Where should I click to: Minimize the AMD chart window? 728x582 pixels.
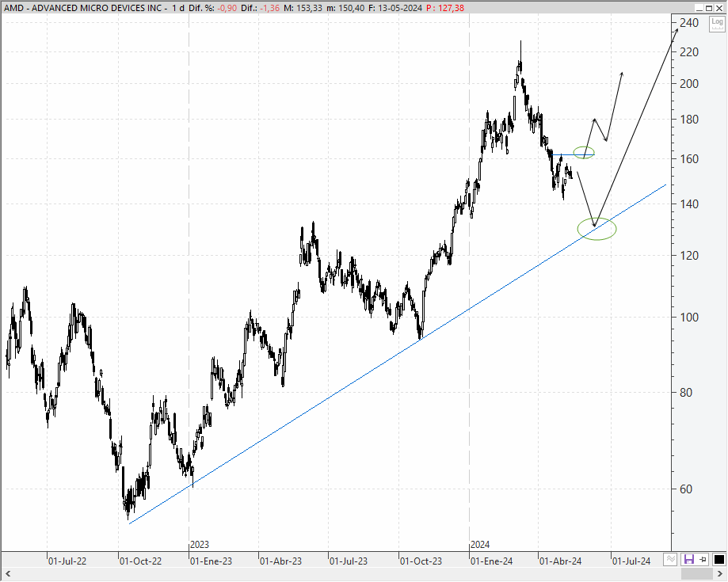point(699,8)
